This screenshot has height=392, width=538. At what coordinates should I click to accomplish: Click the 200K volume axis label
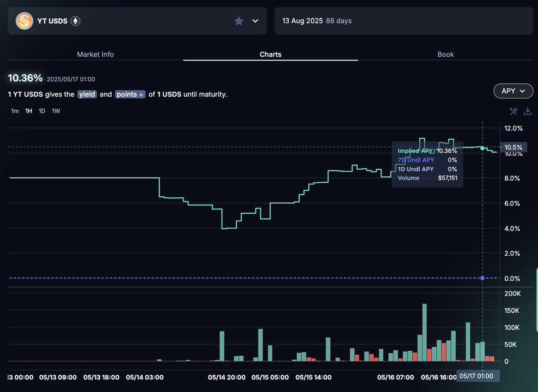click(512, 294)
